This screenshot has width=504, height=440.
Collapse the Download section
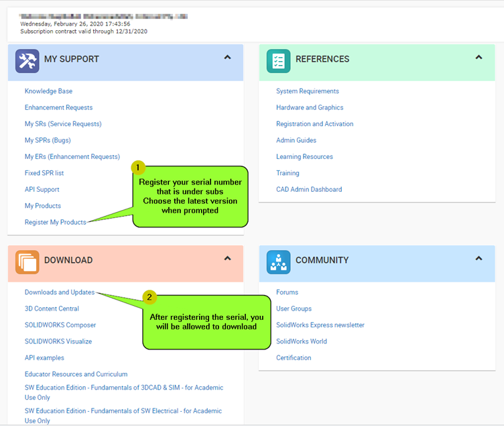[x=227, y=258]
